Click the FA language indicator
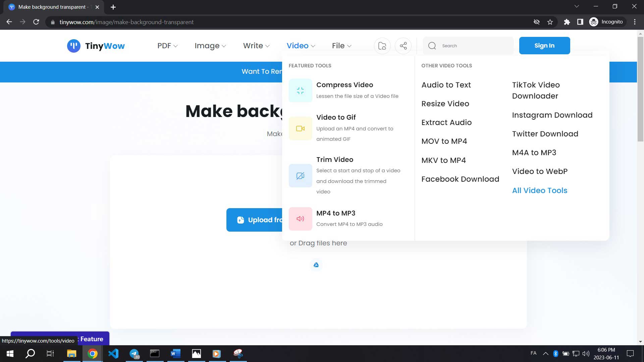This screenshot has height=362, width=644. tap(533, 353)
